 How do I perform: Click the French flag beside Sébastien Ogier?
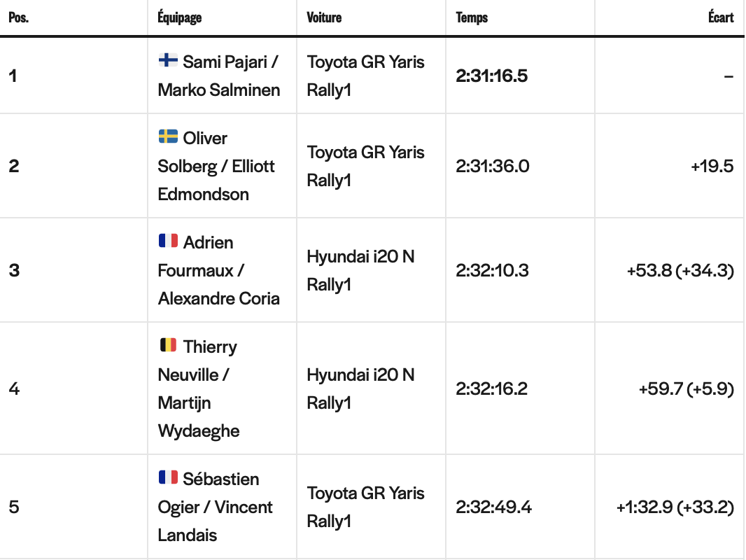click(168, 477)
